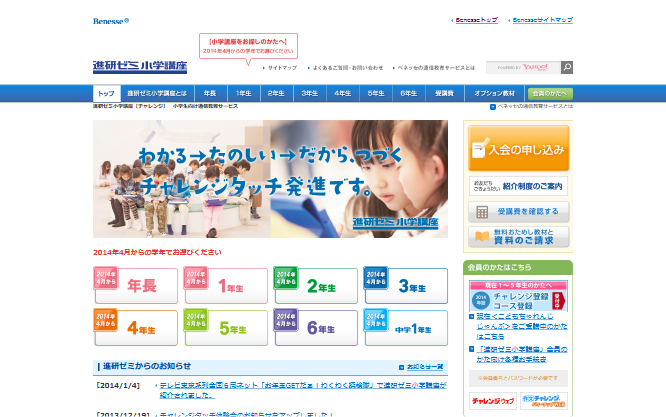Viewport: 666px width, 417px height.
Task: Open 5年生 nav item
Action: pos(375,93)
